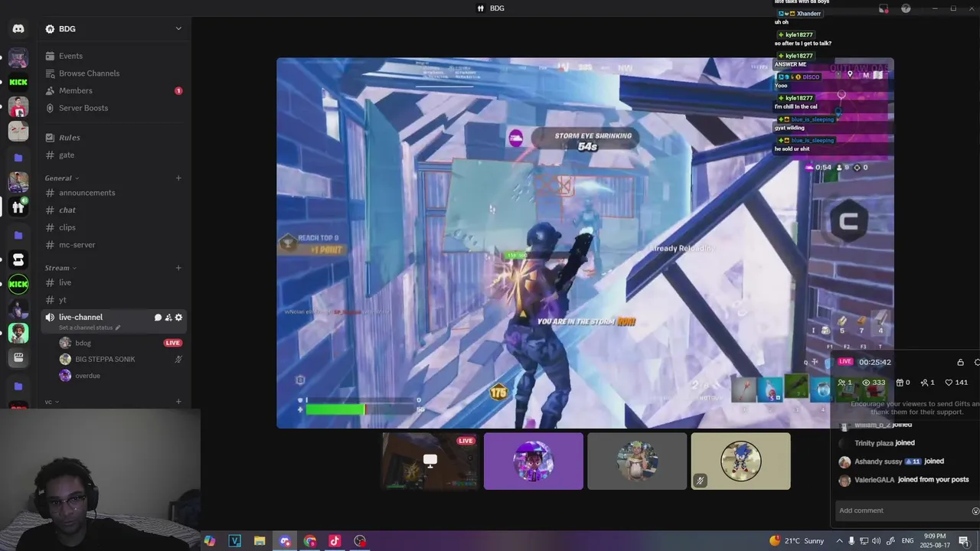Open the chat channel
This screenshot has height=551, width=980.
point(114,210)
